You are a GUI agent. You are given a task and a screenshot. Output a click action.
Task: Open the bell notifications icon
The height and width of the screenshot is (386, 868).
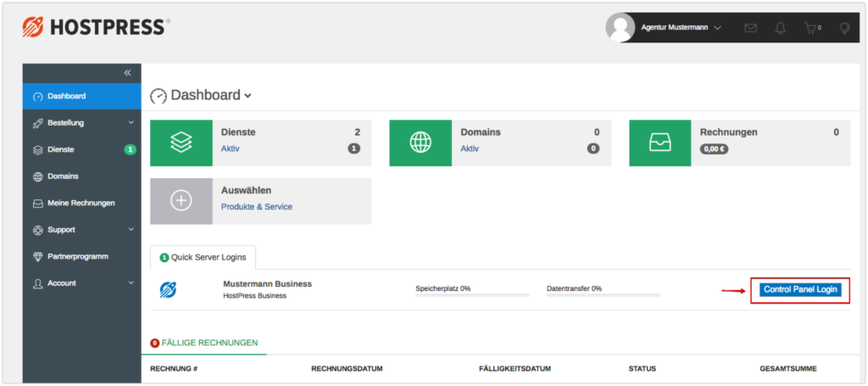(780, 28)
